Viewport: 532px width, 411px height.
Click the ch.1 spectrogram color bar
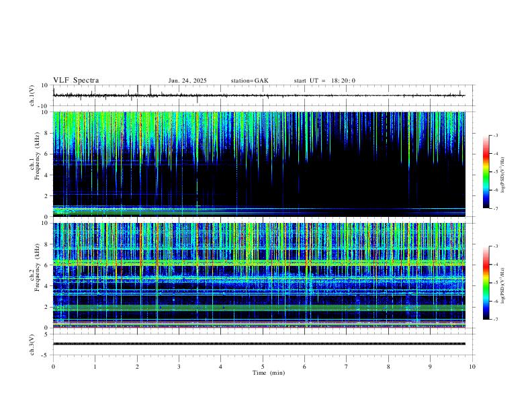(x=486, y=172)
